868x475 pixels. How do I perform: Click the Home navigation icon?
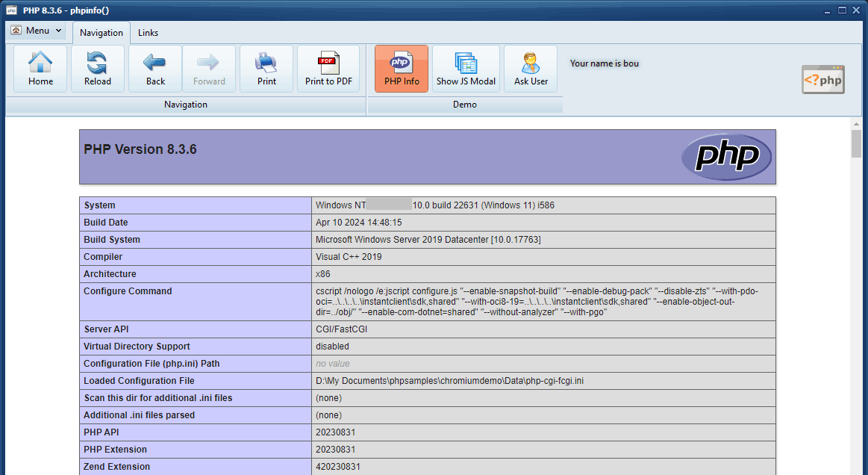pyautogui.click(x=40, y=69)
